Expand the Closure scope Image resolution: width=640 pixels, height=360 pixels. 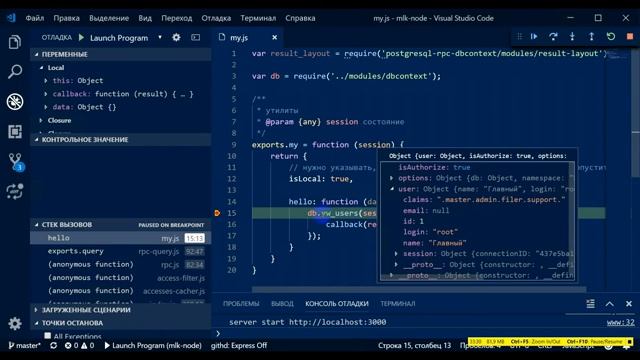[x=41, y=120]
